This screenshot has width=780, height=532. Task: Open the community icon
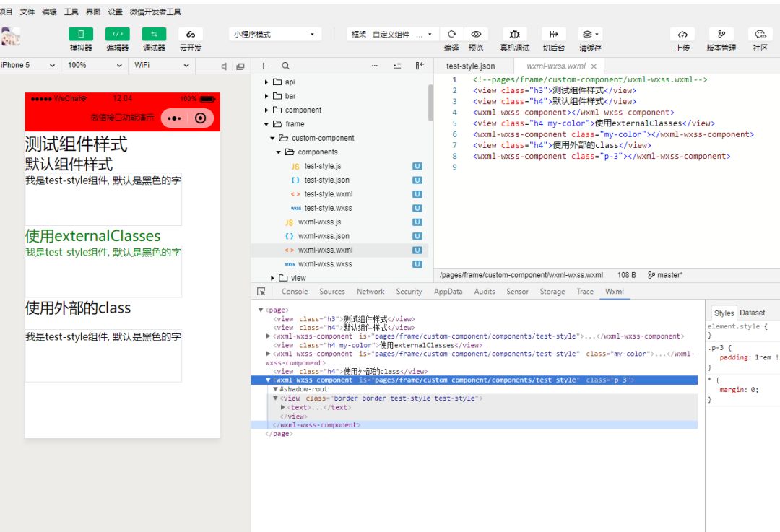[x=760, y=35]
